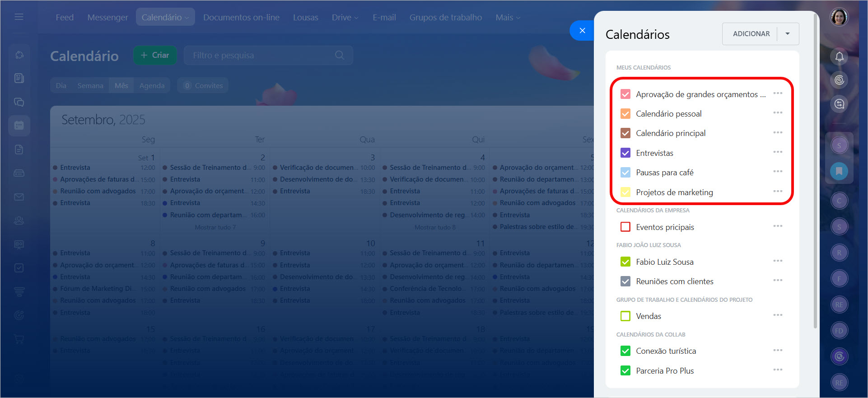Expand the Drive menu dropdown
Image resolution: width=868 pixels, height=398 pixels.
point(356,18)
